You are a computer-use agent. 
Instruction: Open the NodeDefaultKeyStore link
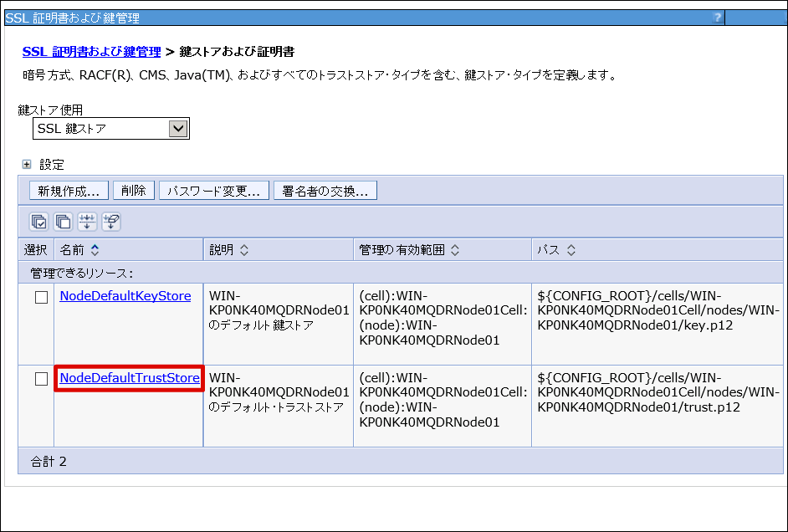(125, 296)
